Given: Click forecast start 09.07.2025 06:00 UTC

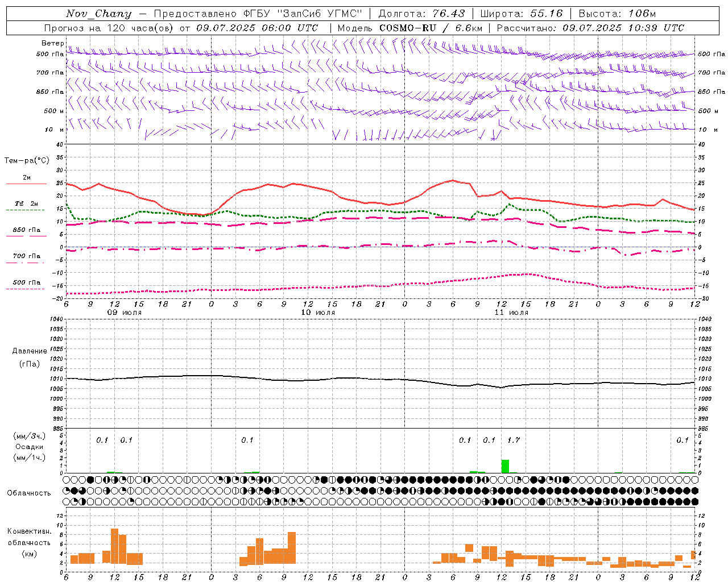Looking at the screenshot, I should [258, 28].
